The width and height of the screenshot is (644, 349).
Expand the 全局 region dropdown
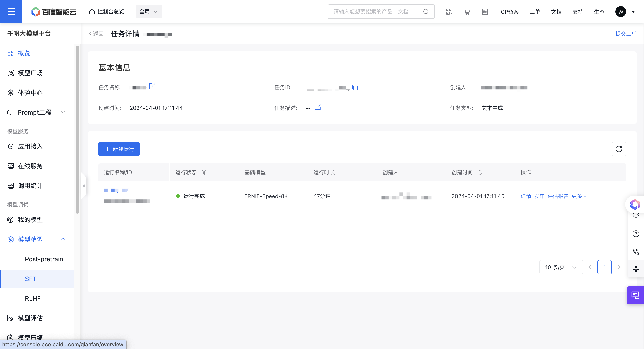[148, 11]
